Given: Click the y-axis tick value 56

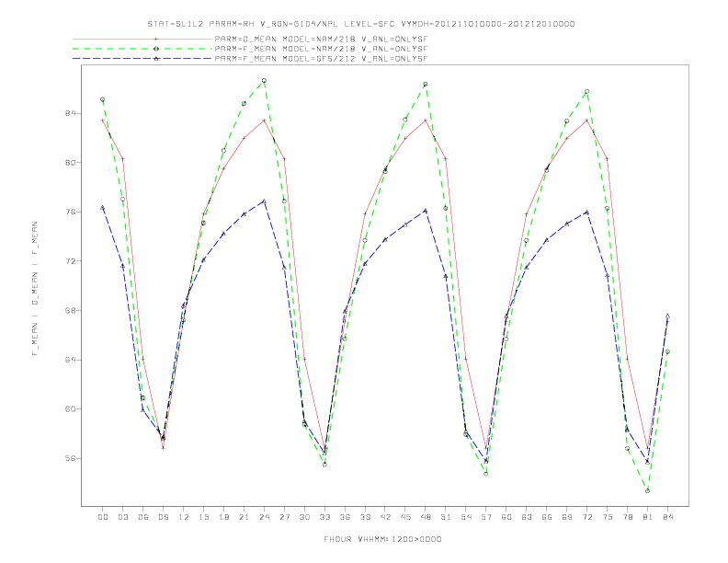Looking at the screenshot, I should (x=69, y=458).
